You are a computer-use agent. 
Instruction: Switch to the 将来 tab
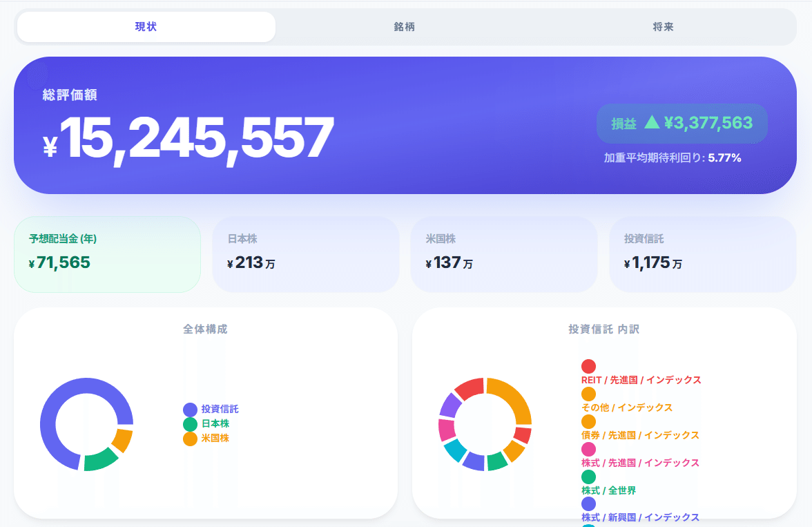pos(664,27)
